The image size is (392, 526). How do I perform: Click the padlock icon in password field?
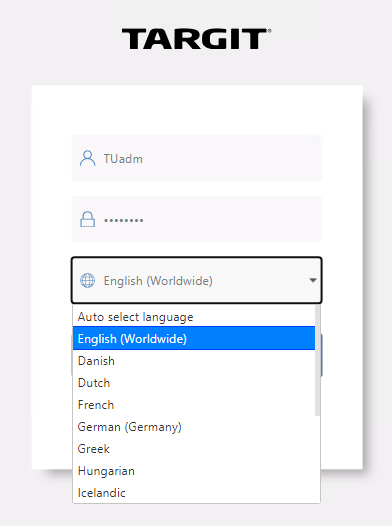pyautogui.click(x=88, y=219)
